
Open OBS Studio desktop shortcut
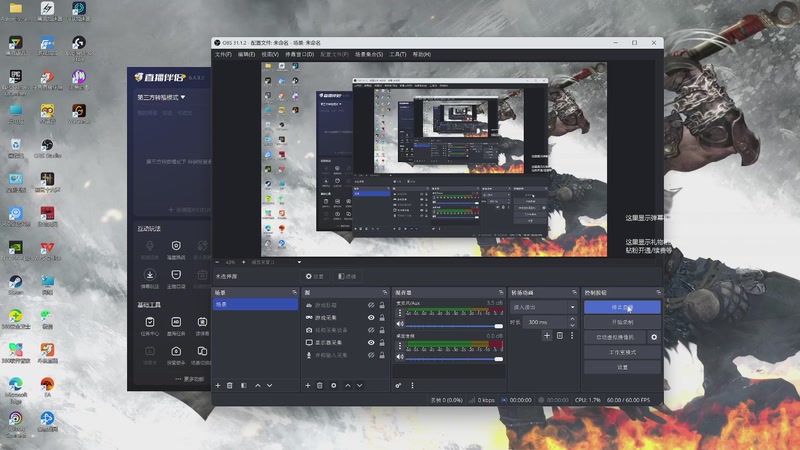(x=47, y=148)
